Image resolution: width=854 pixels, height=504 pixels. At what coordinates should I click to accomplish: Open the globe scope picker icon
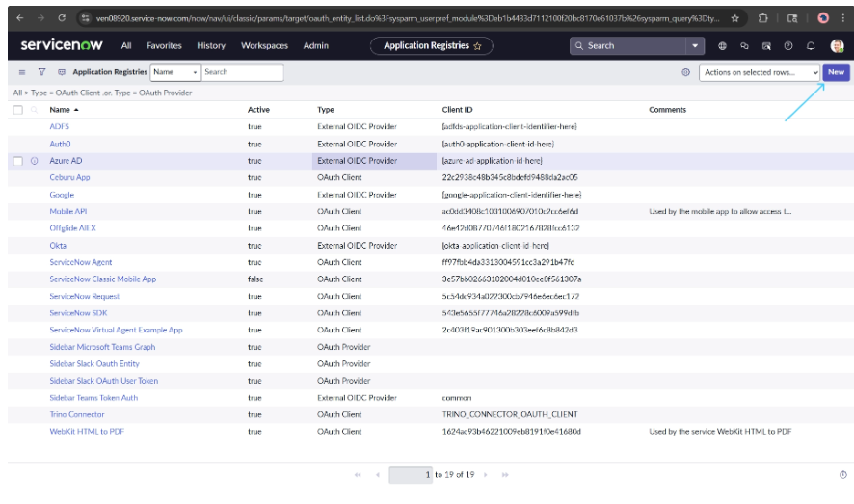[x=722, y=46]
